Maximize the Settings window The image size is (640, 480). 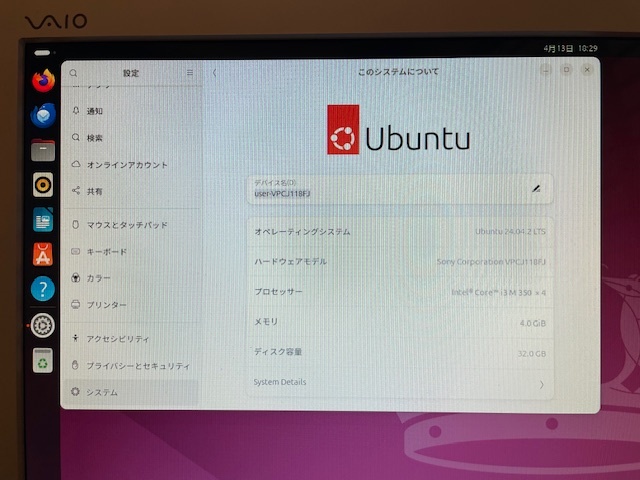pos(566,70)
